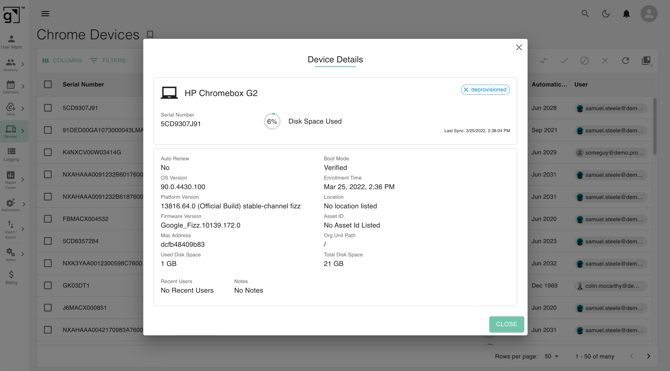Check the row 5CD9307J91
Image resolution: width=670 pixels, height=371 pixels.
point(48,108)
